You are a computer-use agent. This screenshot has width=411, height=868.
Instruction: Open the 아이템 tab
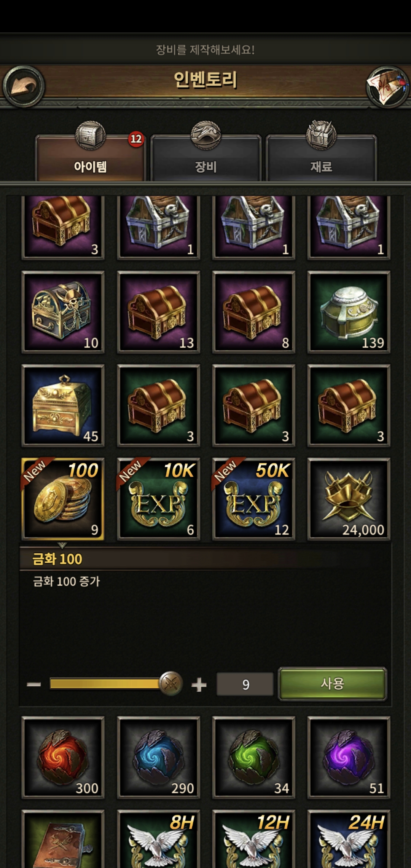[x=90, y=158]
